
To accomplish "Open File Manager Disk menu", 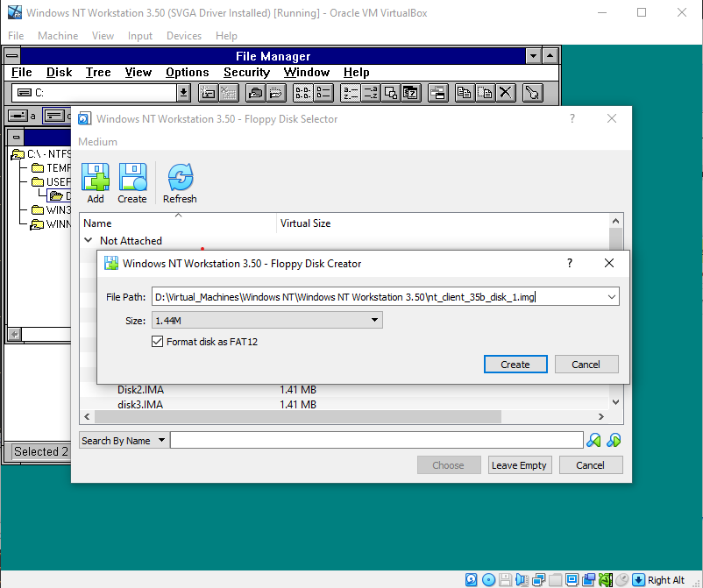I will [60, 72].
